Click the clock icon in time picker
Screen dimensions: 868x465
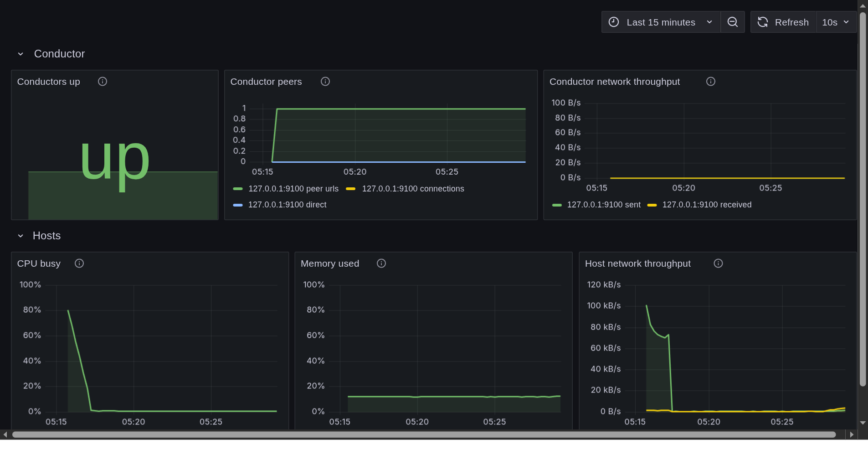click(x=614, y=22)
